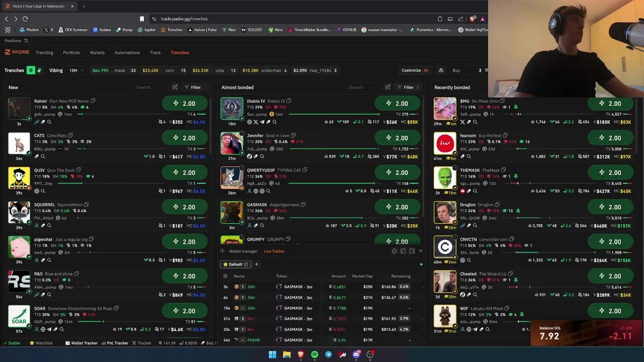Select the Default wallet group
644x362 pixels.
click(x=235, y=264)
